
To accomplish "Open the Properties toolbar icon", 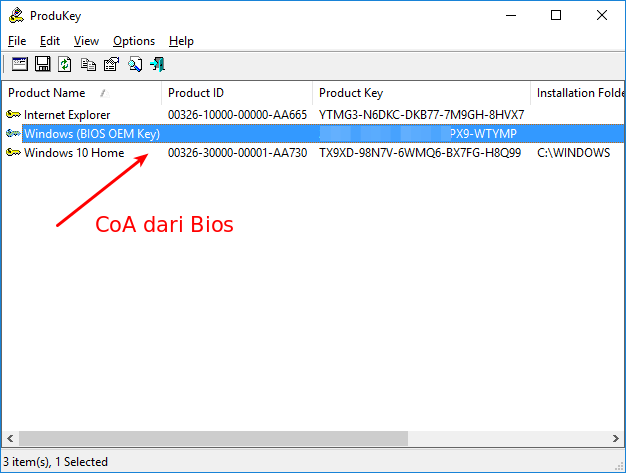I will 111,64.
